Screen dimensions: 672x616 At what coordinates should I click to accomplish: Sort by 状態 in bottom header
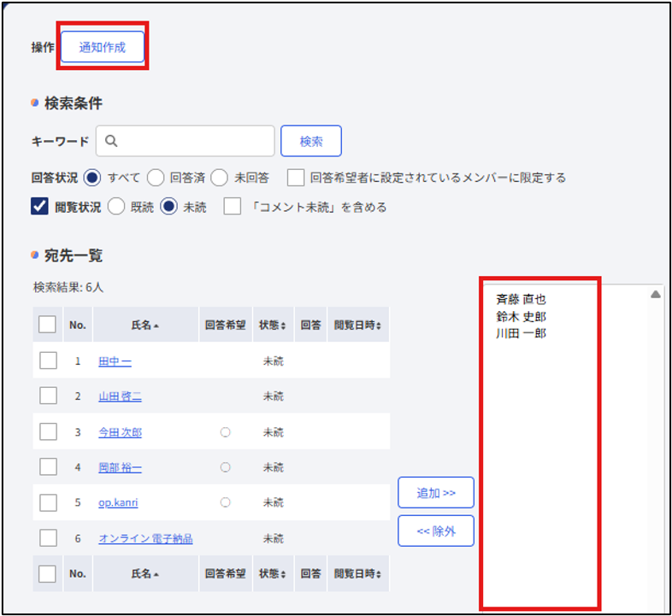272,573
